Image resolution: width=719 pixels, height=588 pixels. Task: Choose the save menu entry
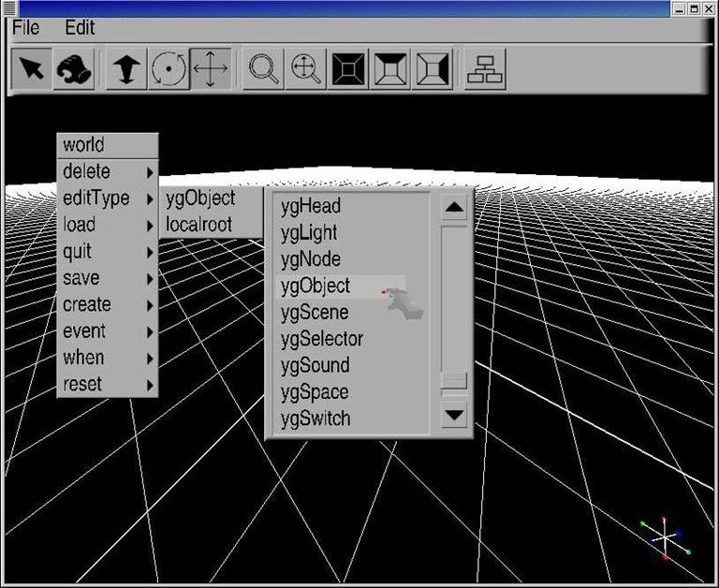point(108,278)
